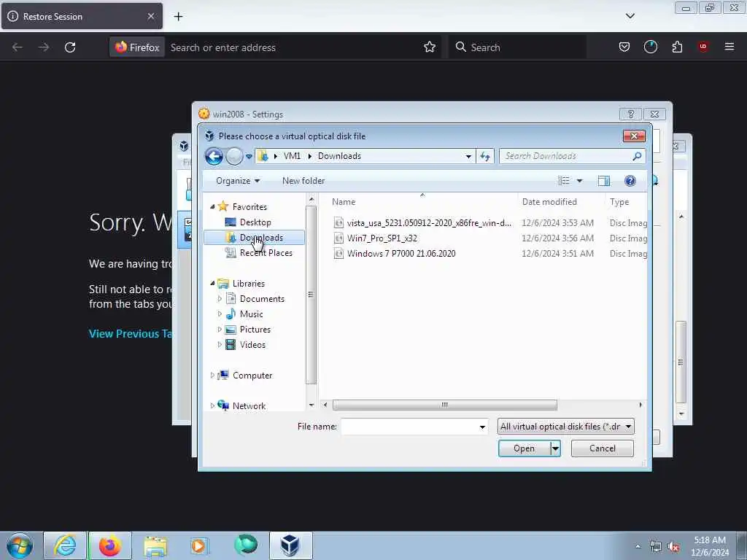Image resolution: width=747 pixels, height=560 pixels.
Task: Open the Pocket icon in Firefox toolbar
Action: pyautogui.click(x=624, y=47)
